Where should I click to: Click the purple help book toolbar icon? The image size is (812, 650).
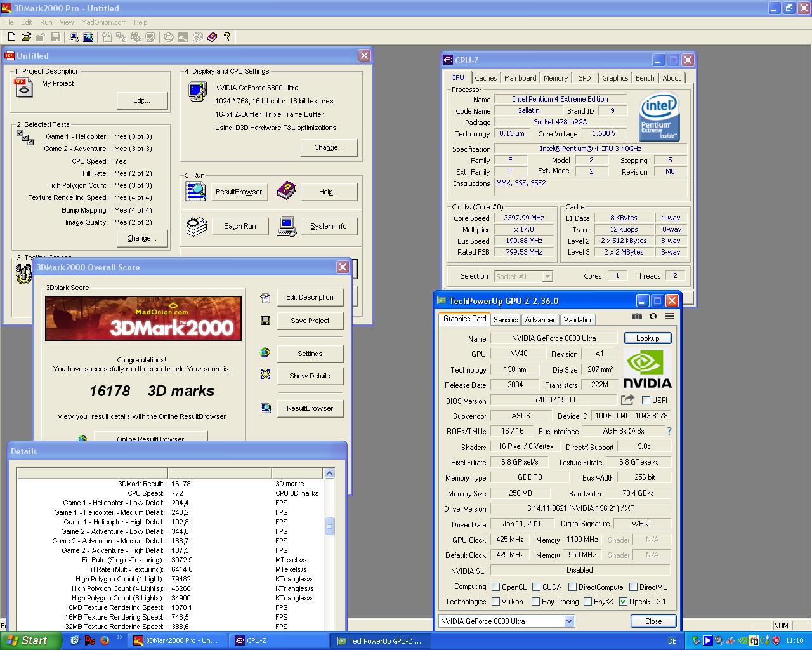click(x=212, y=37)
